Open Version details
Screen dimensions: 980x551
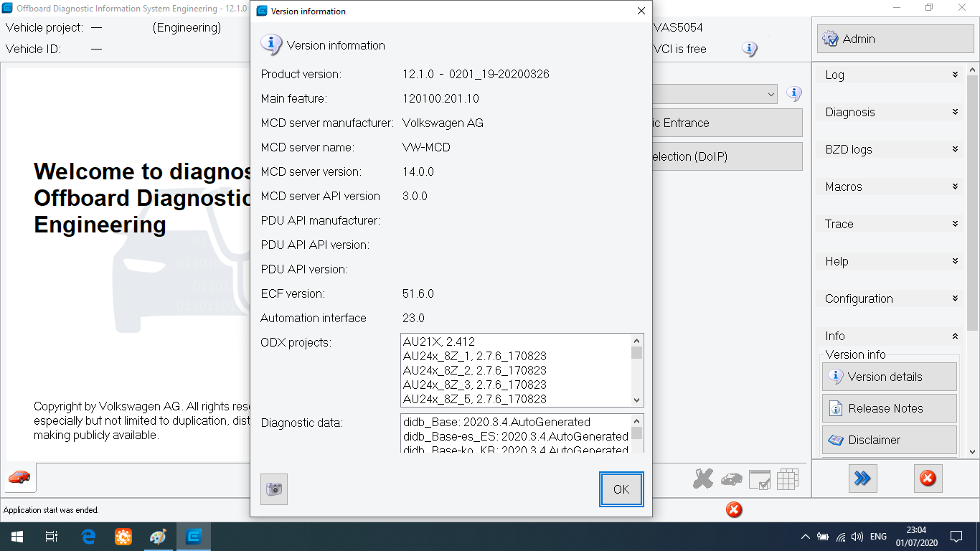click(890, 377)
